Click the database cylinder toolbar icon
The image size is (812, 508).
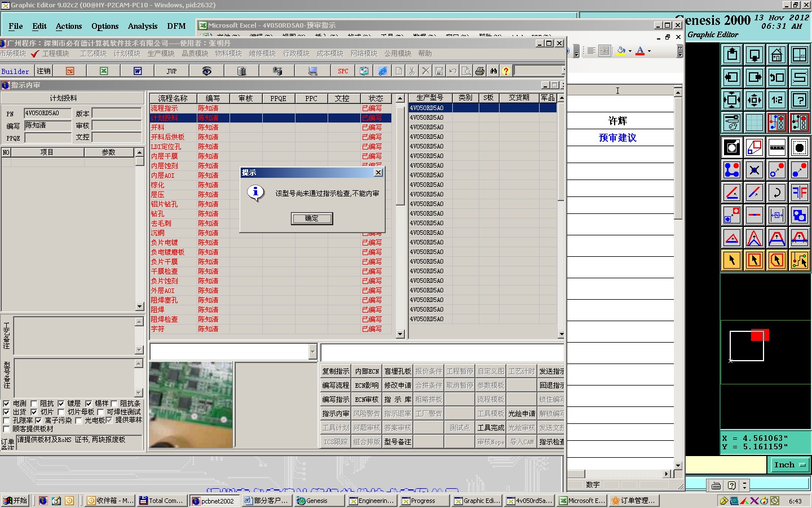241,71
